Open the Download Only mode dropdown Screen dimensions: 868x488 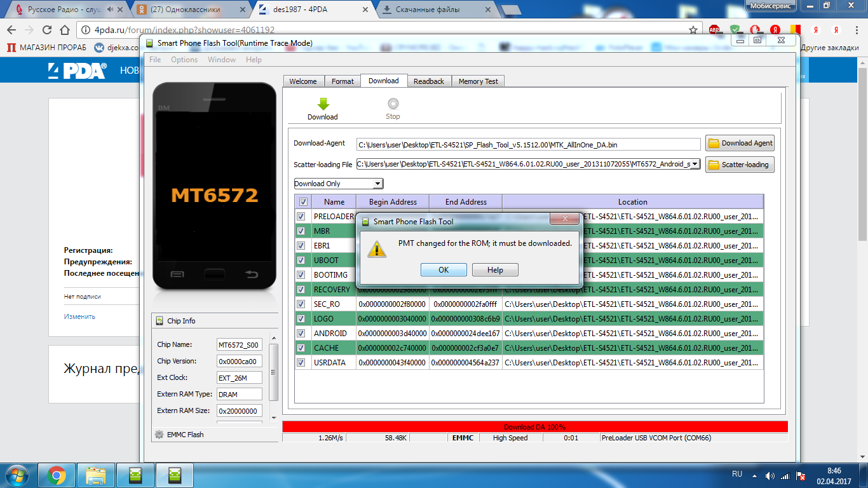339,184
